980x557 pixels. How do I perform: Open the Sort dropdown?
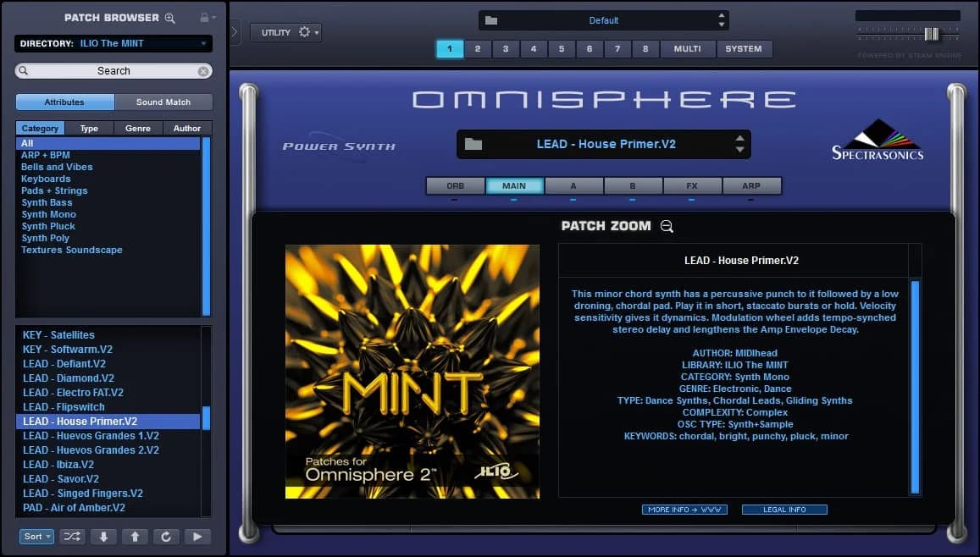(36, 536)
